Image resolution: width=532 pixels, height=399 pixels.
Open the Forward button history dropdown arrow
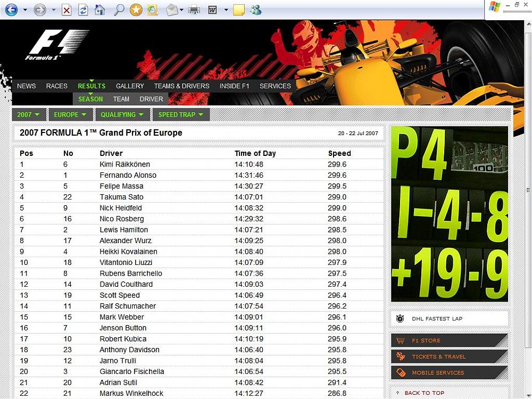point(53,10)
